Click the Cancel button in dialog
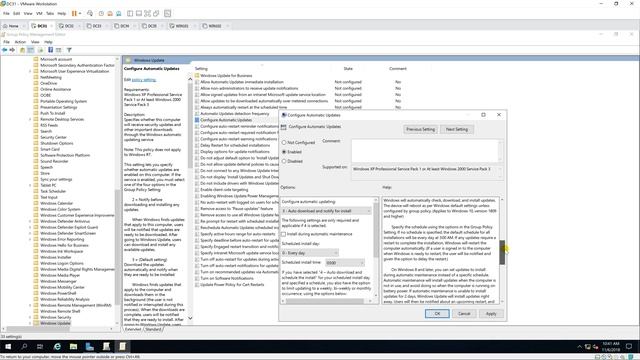Viewport: 640px width, 360px height. [x=464, y=314]
